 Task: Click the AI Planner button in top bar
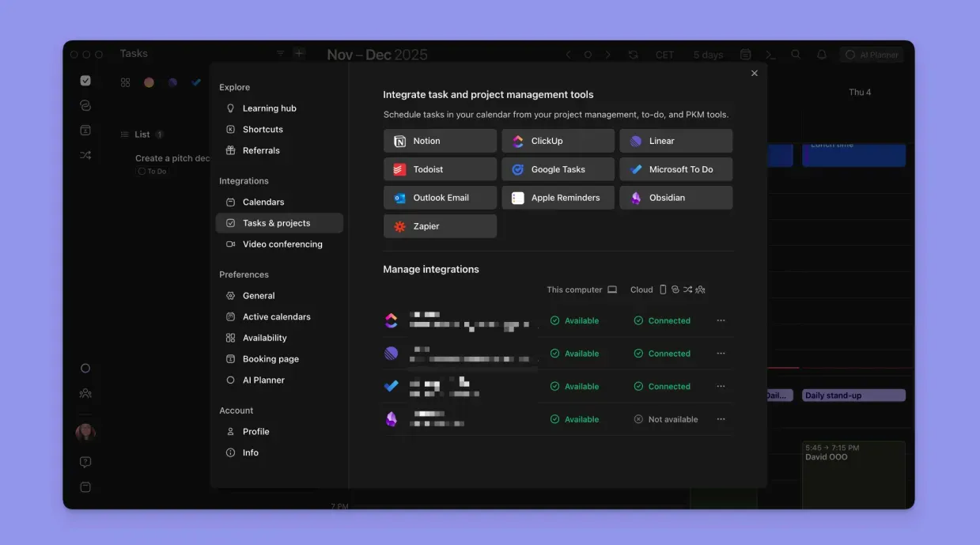(x=872, y=55)
